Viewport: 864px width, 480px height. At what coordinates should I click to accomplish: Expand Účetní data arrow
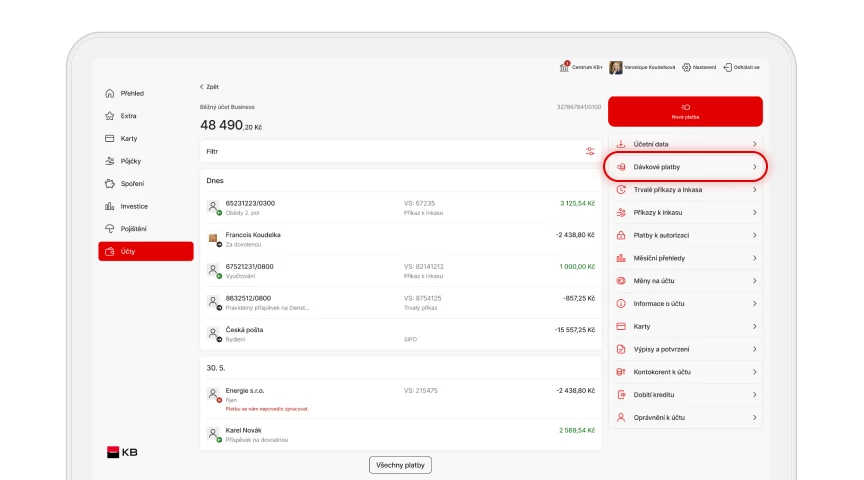point(754,144)
